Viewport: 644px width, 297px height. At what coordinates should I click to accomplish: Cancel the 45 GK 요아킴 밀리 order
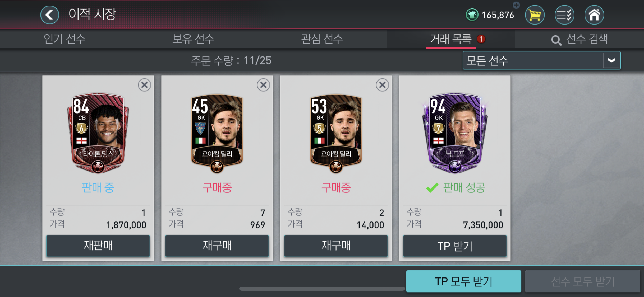[x=263, y=85]
